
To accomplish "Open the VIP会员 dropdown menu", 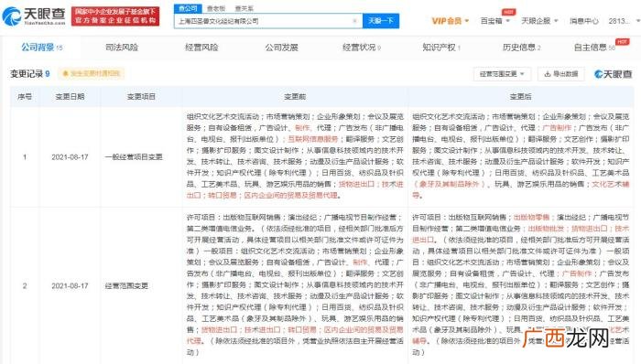I will 451,21.
